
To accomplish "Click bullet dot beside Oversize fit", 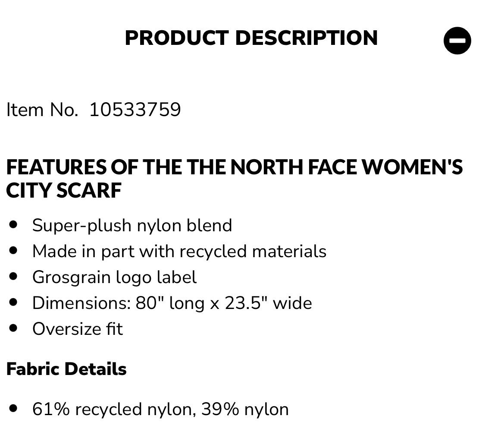I will click(13, 328).
